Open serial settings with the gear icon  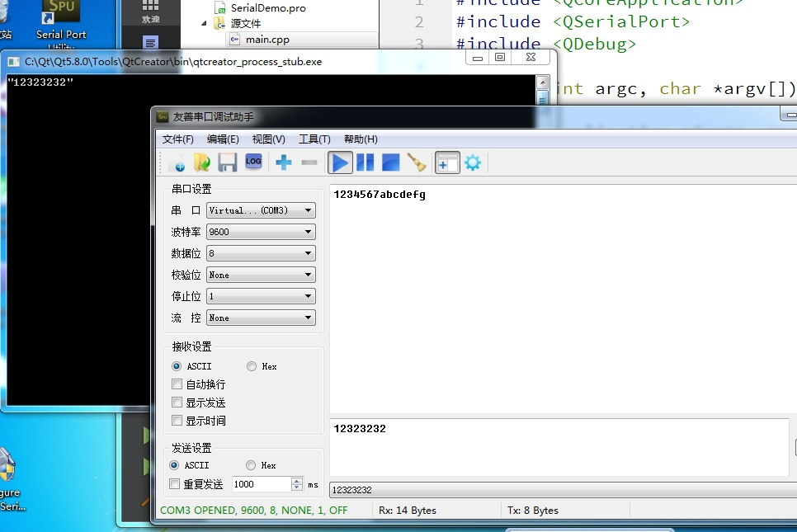472,162
